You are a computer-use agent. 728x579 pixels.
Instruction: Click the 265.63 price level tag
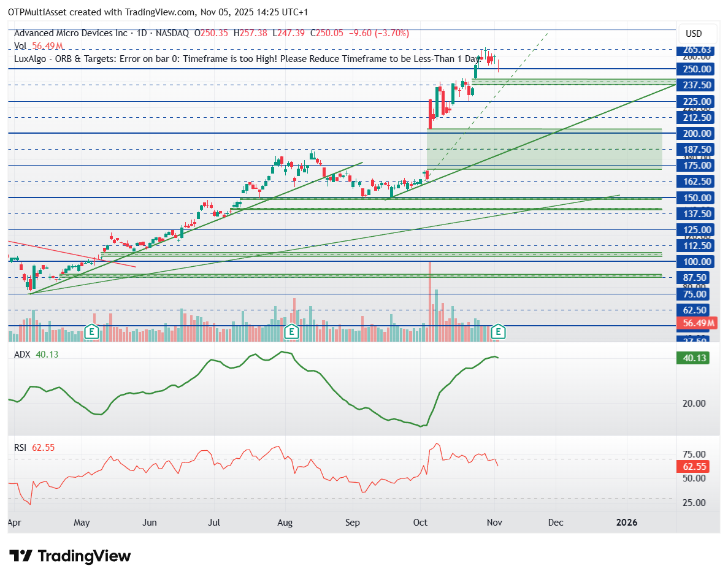pos(693,50)
